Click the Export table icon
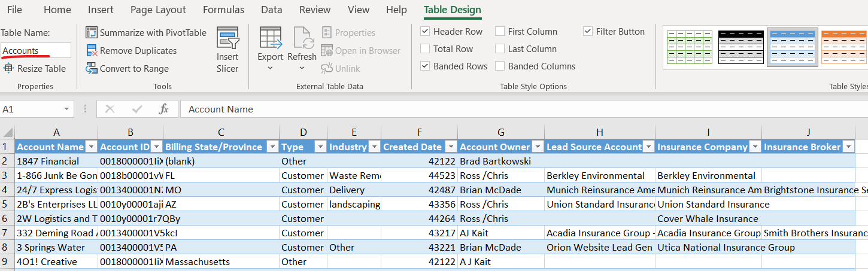This screenshot has width=868, height=271. 271,38
